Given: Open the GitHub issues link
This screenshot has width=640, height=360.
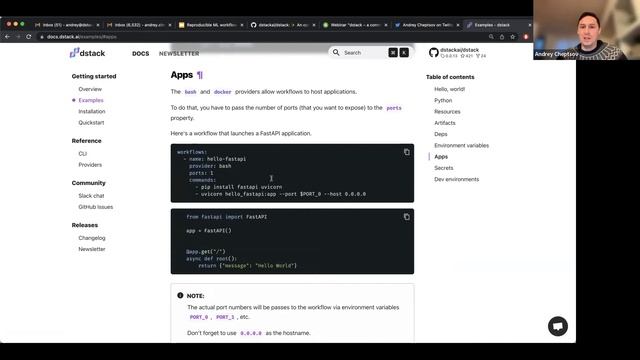Looking at the screenshot, I should click(96, 207).
